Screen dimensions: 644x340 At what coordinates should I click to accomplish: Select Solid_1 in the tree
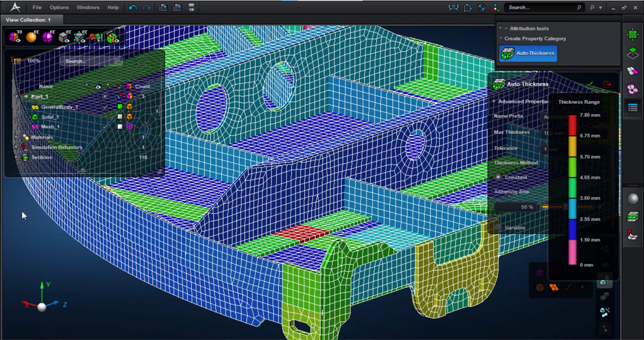(50, 117)
